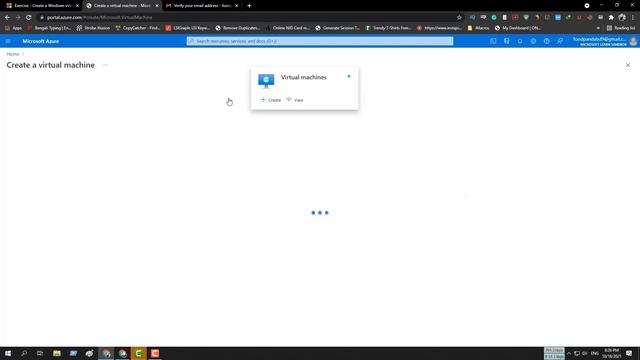Open the taskbar clock and date
The image size is (640, 360).
coord(611,353)
